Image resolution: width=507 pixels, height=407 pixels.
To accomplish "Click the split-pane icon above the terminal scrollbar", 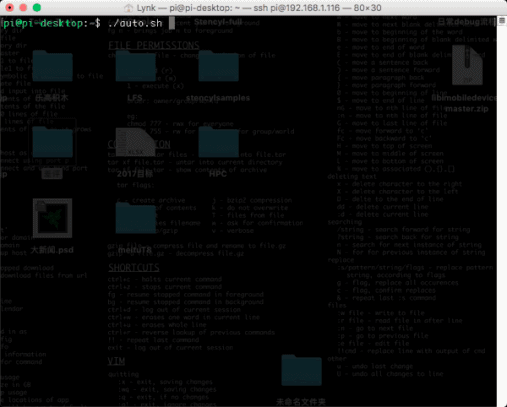I will 502,21.
